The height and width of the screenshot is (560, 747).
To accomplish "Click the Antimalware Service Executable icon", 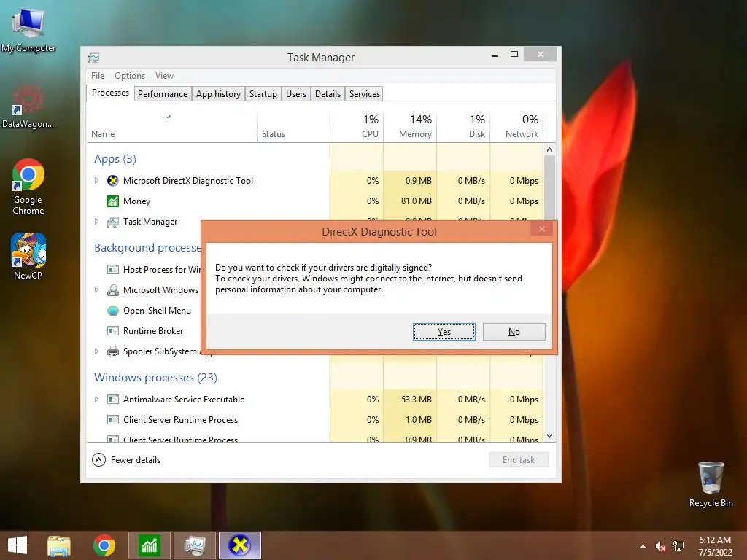I will click(113, 399).
